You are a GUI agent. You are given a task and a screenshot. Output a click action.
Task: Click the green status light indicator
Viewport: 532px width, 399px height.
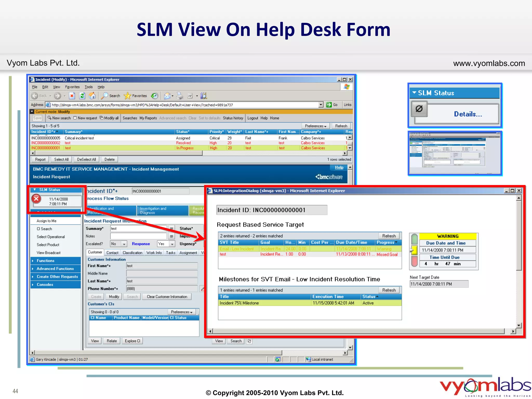tap(415, 239)
